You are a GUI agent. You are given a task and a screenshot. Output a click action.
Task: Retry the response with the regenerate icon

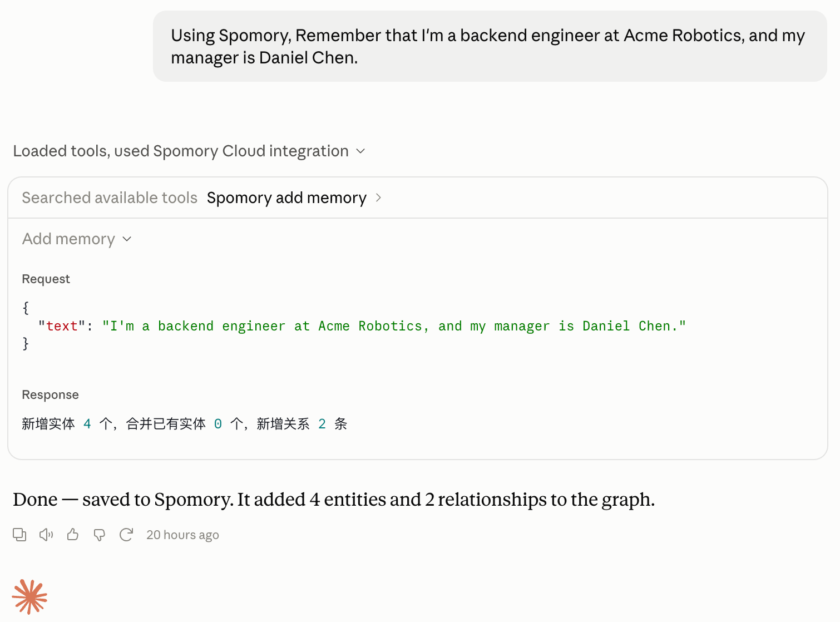coord(126,535)
